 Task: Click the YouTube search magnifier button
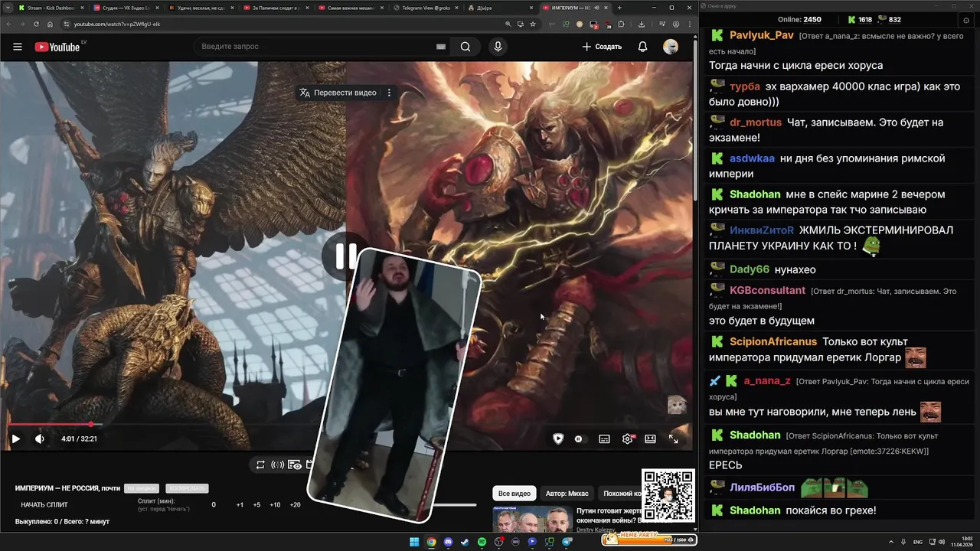(465, 47)
